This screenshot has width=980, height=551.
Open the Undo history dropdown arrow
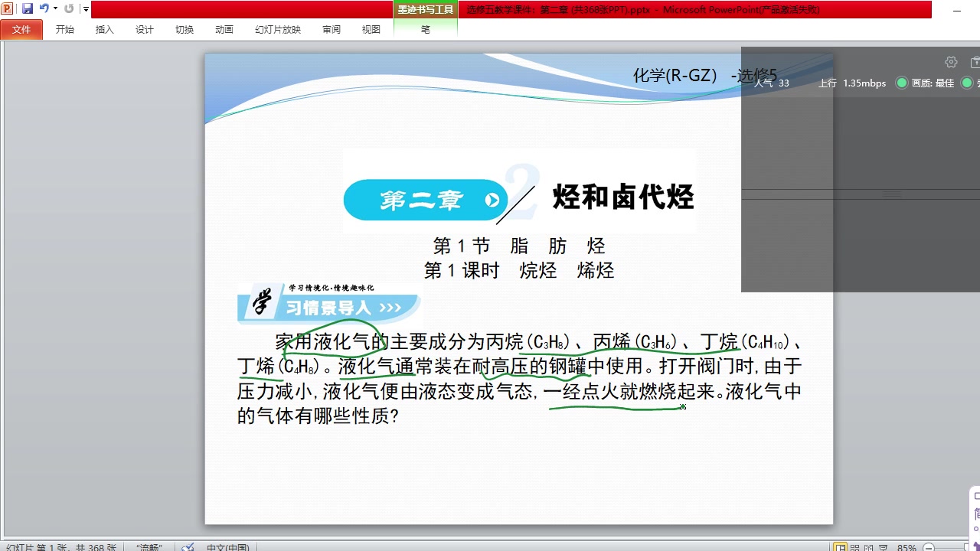[x=55, y=8]
